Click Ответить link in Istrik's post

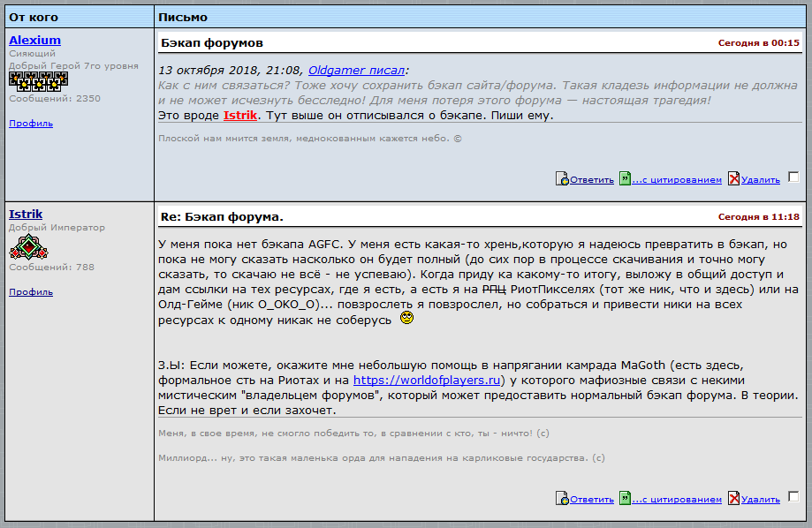pyautogui.click(x=592, y=500)
